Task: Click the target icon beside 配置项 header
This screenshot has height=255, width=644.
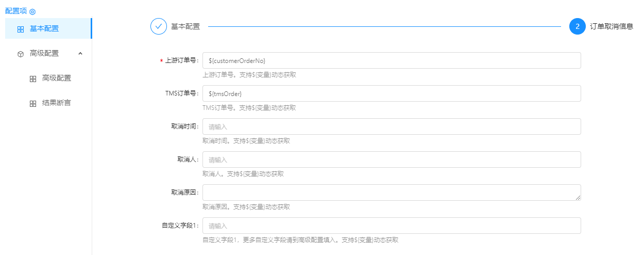Action: (32, 12)
